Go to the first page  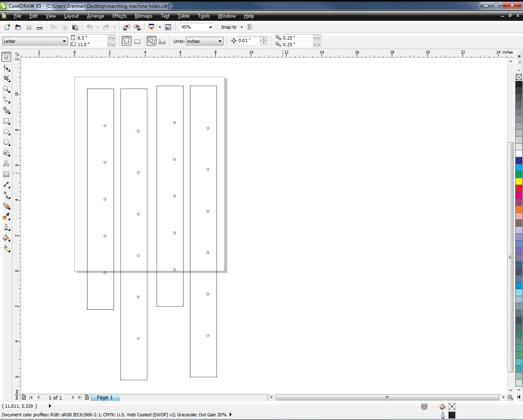tap(31, 397)
